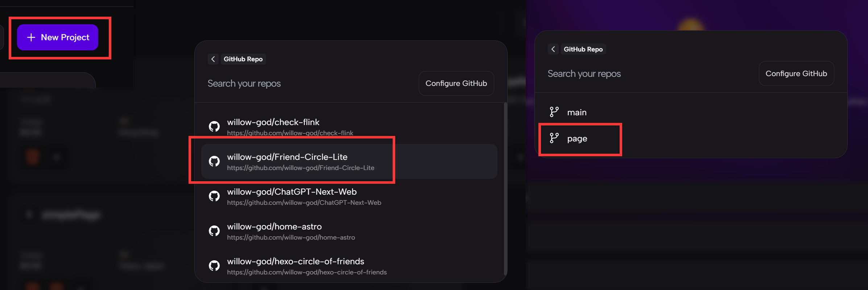Screen dimensions: 868x290
Task: Click the plus icon in New Project
Action: point(31,37)
